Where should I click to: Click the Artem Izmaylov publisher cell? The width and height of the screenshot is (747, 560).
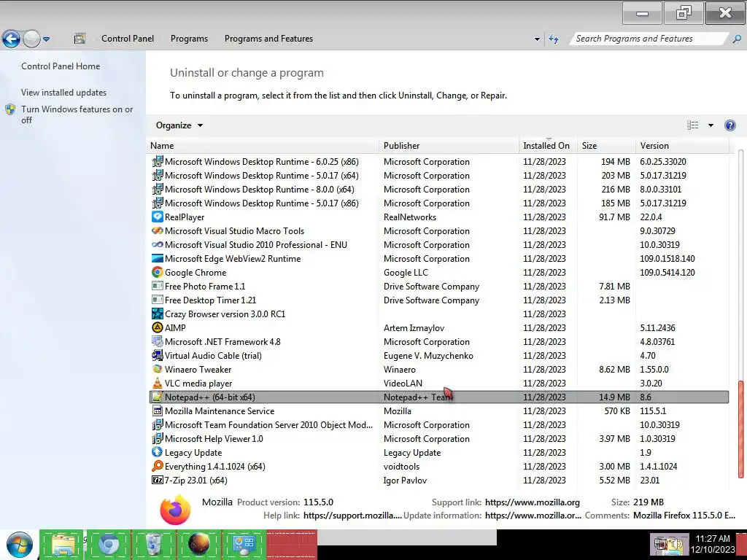(x=414, y=327)
